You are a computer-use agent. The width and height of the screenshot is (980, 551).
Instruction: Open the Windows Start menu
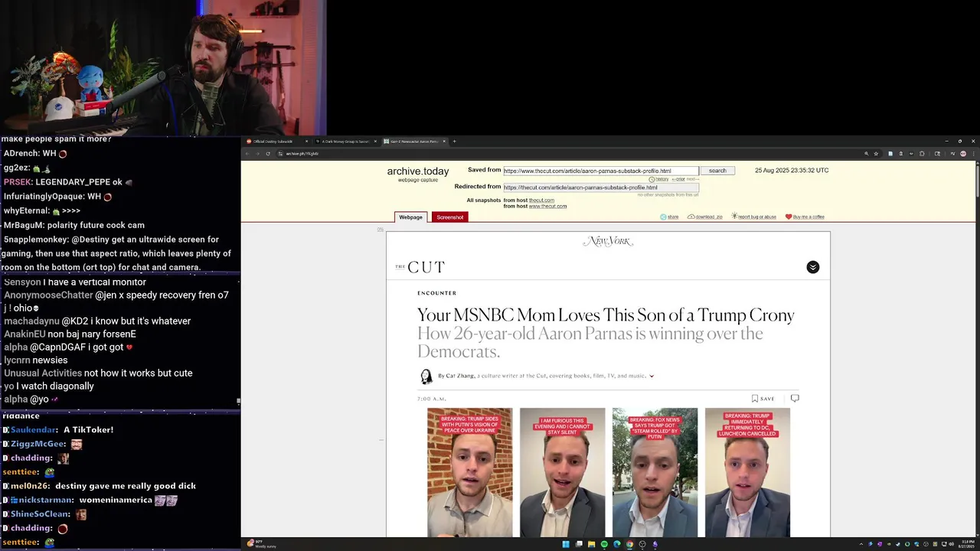pos(566,544)
